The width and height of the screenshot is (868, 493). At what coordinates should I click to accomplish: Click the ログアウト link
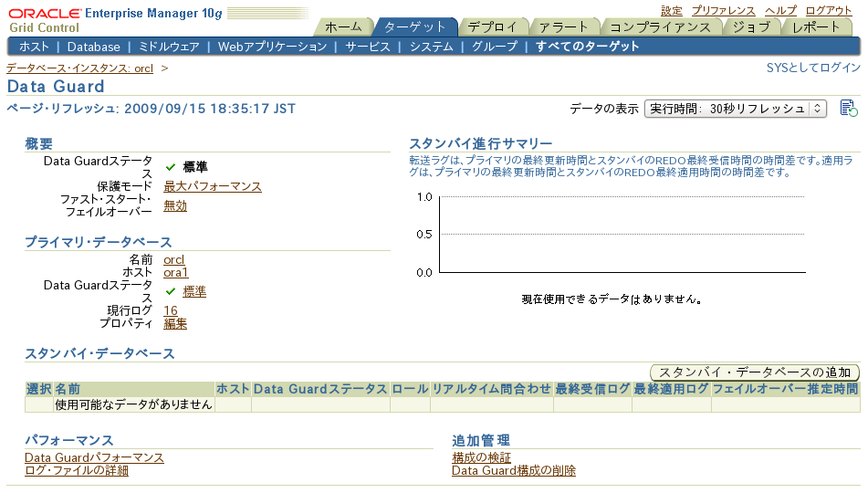[x=829, y=11]
